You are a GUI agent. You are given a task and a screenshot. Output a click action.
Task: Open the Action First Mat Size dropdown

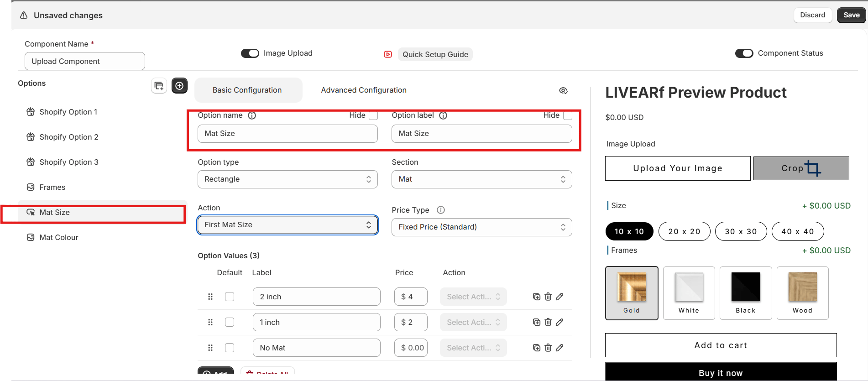(x=288, y=225)
